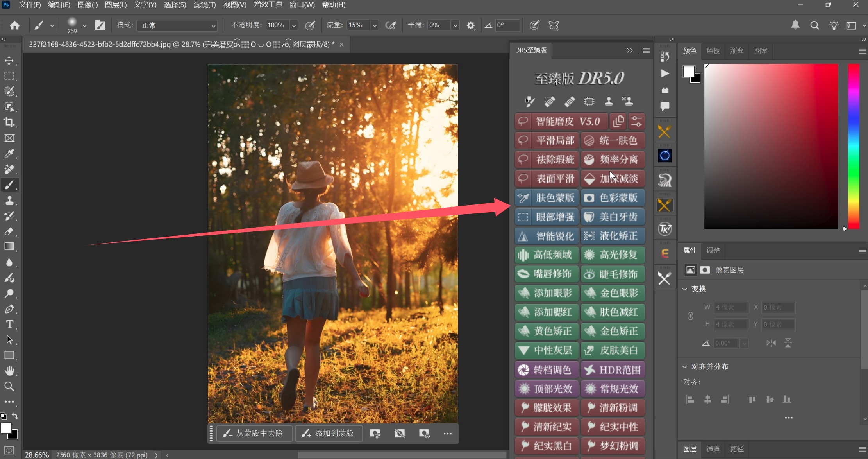Toggle link width and height

point(690,316)
